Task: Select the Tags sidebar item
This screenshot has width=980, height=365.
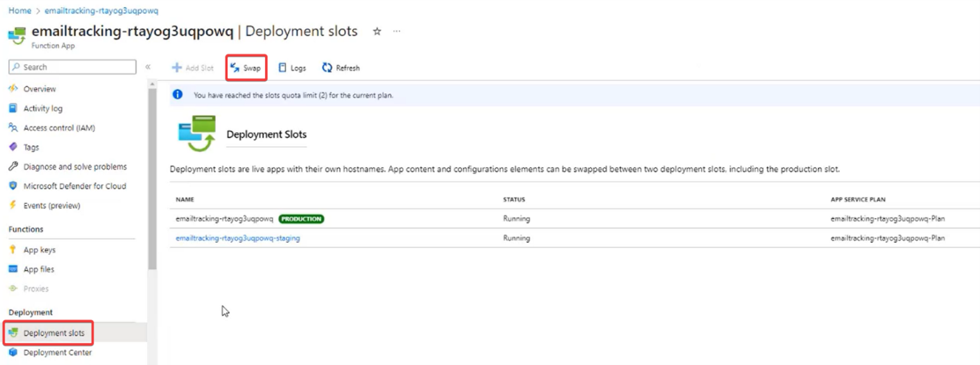Action: [x=31, y=147]
